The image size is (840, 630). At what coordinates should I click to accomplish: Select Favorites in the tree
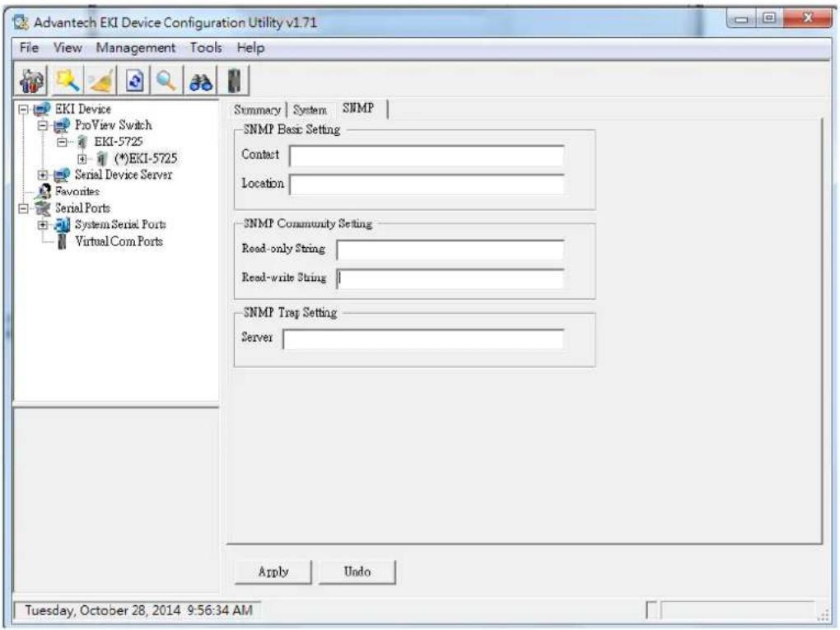click(x=77, y=191)
